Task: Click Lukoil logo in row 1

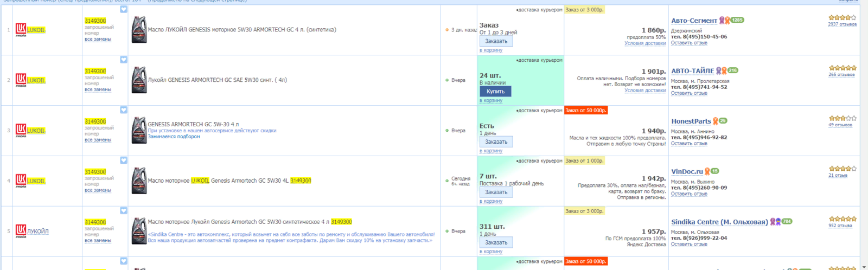Action: point(21,30)
